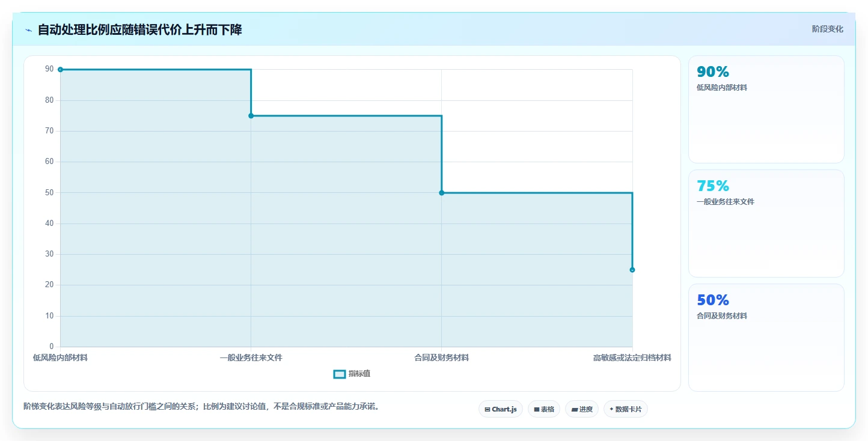Click the y-axis tick label 30
Screen dimensions: 868x441
tap(49, 254)
